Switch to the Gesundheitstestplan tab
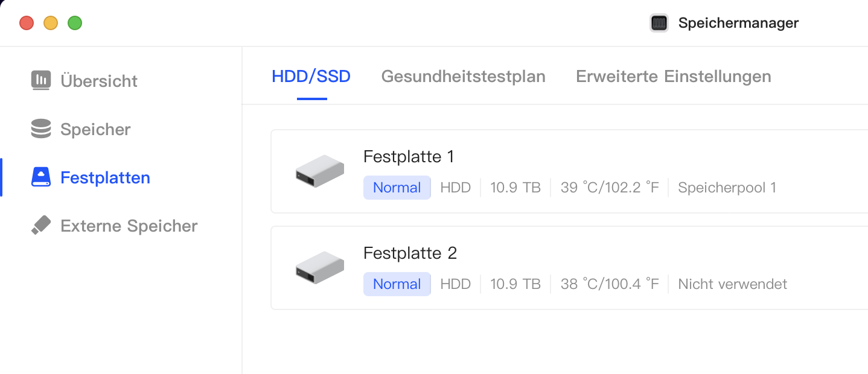The width and height of the screenshot is (868, 374). [x=463, y=77]
